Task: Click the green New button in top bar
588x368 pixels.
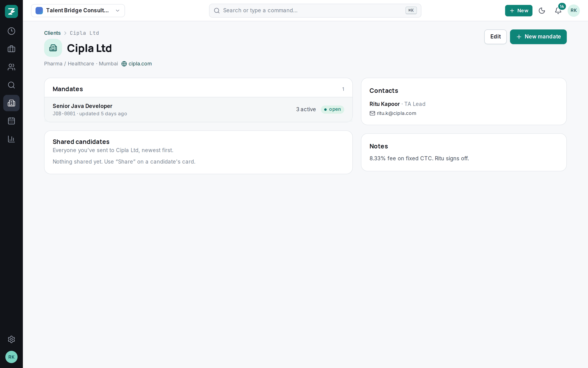Action: point(519,10)
